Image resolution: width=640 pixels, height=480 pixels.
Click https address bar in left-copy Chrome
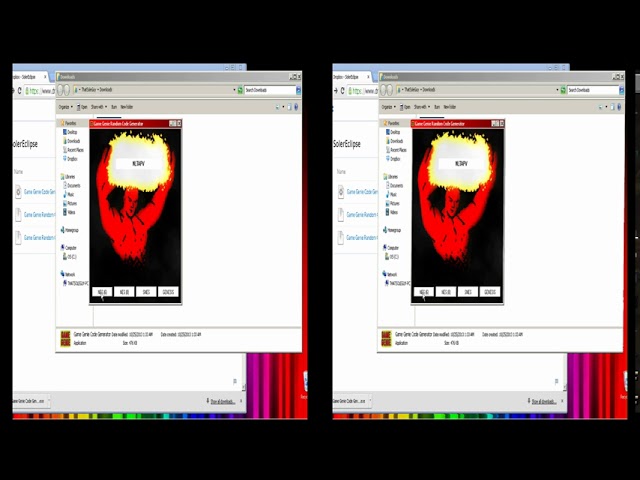click(39, 91)
